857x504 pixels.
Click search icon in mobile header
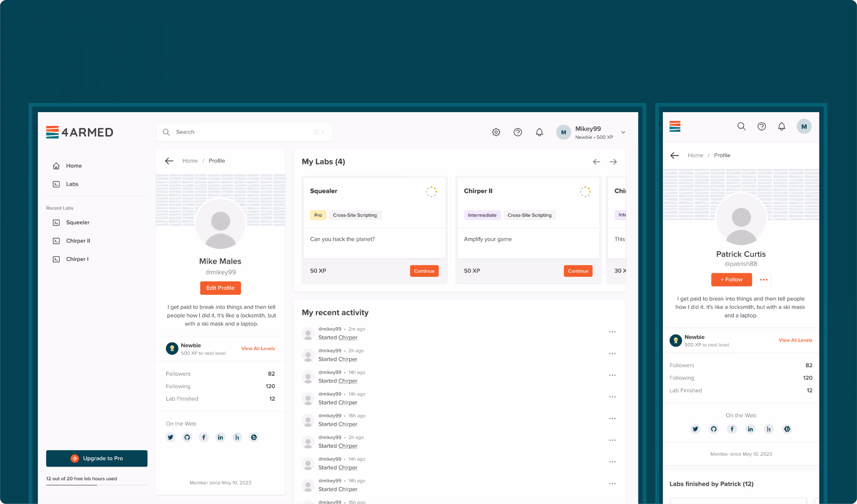[741, 127]
